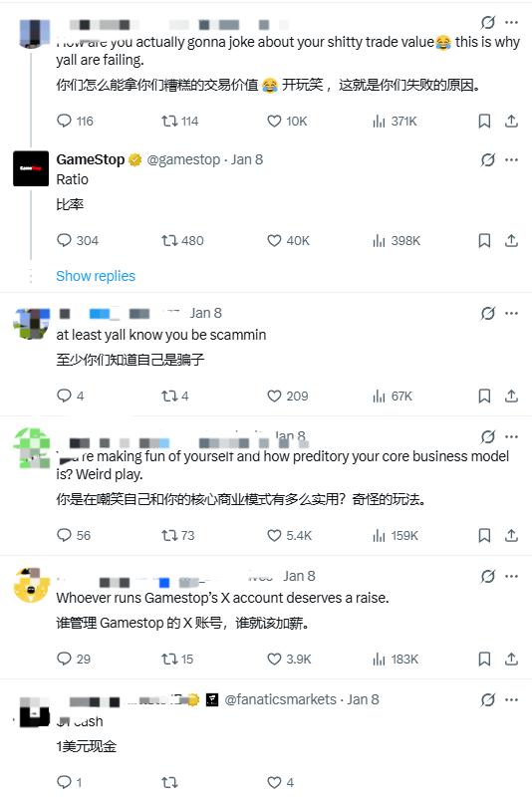Repost the GameStop Ratio tweet with 480 reposts
The width and height of the screenshot is (532, 799).
182,240
